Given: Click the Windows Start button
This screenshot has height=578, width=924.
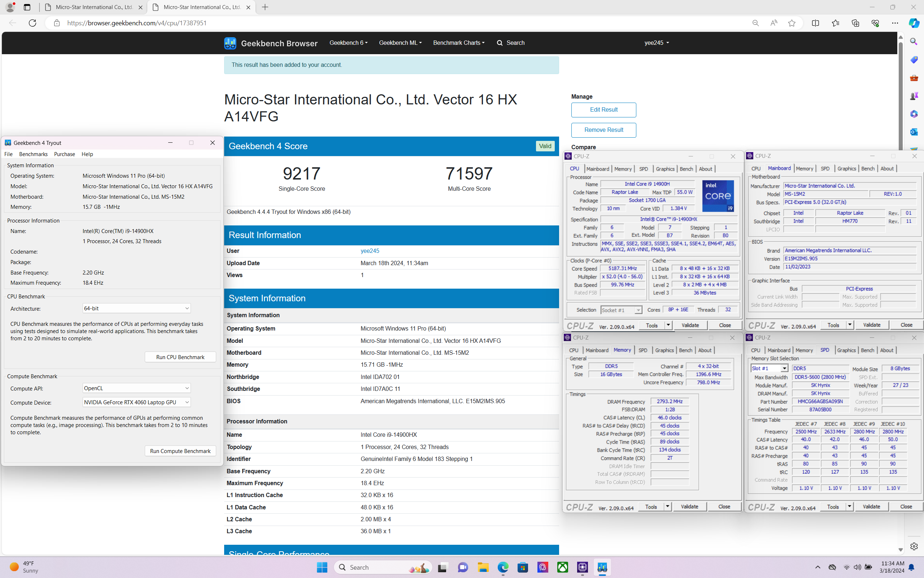Looking at the screenshot, I should click(x=322, y=567).
